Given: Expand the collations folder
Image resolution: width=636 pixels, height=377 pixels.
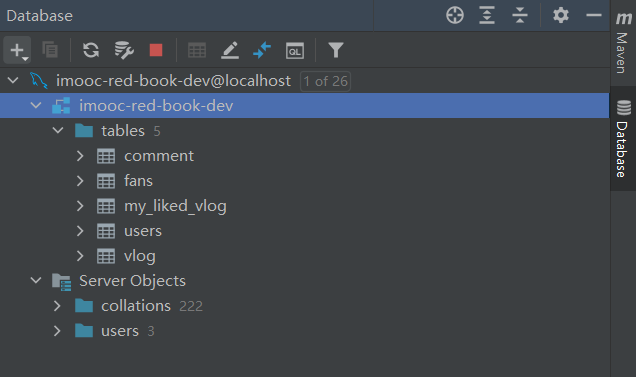Looking at the screenshot, I should coord(57,306).
